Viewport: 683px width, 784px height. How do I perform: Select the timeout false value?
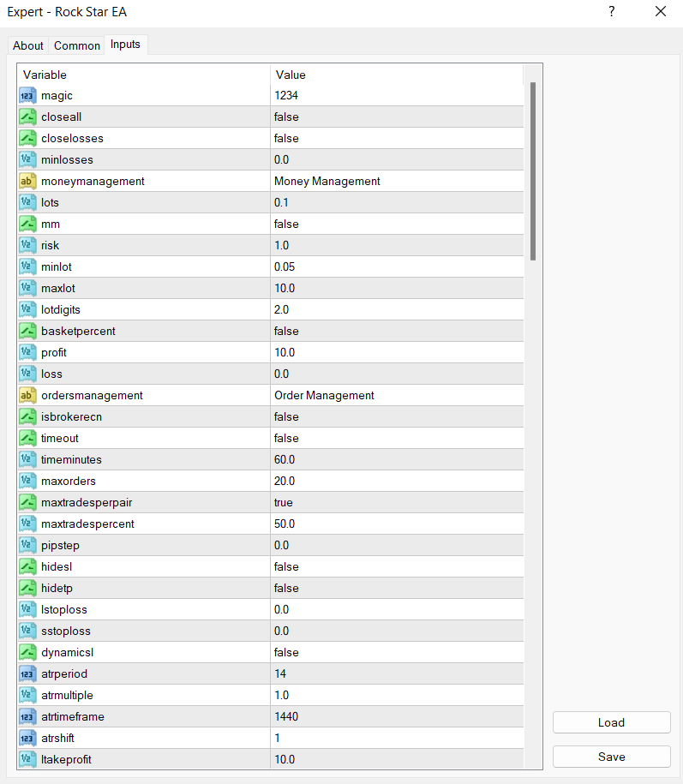click(397, 439)
